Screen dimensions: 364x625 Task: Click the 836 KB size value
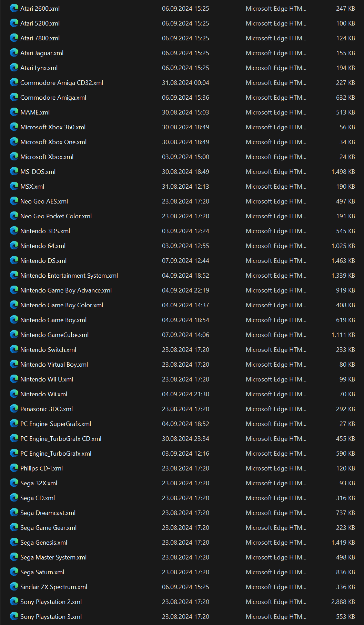point(345,572)
